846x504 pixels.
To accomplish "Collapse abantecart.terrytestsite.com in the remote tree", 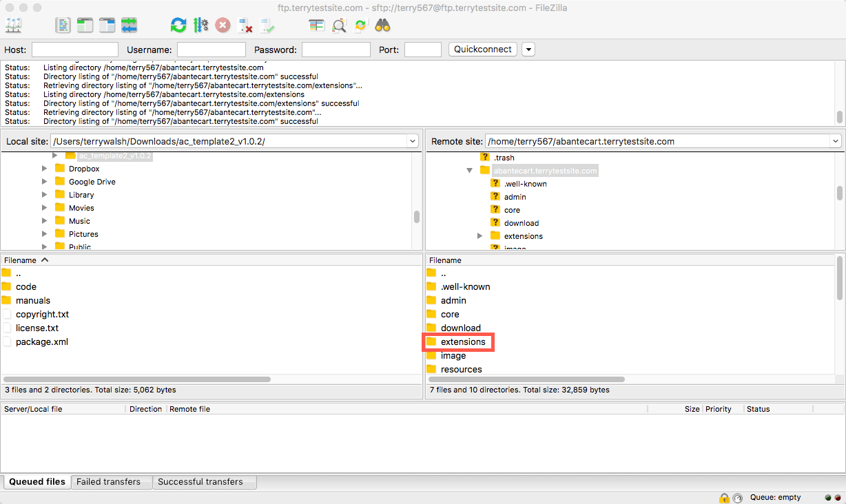I will point(469,171).
